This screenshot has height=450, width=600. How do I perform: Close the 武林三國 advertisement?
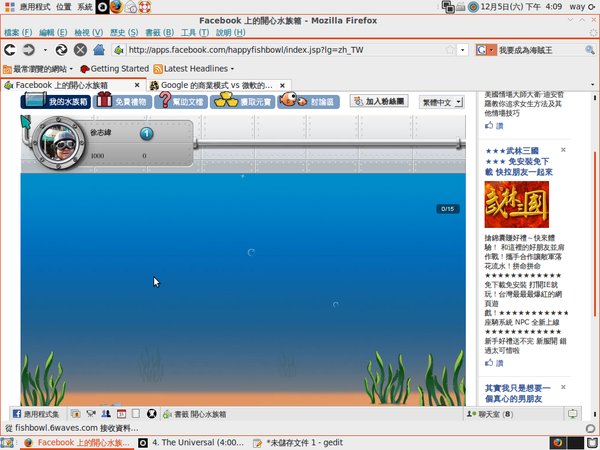pyautogui.click(x=563, y=150)
